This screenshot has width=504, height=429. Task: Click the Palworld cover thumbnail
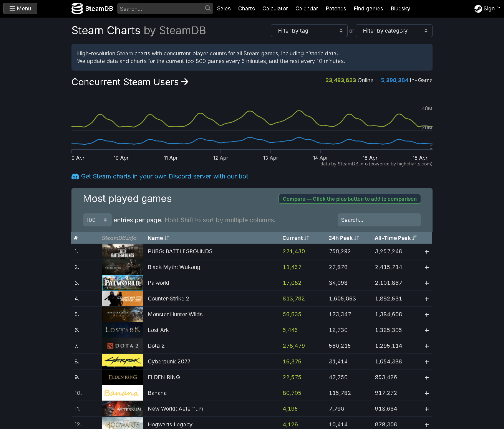tap(123, 283)
